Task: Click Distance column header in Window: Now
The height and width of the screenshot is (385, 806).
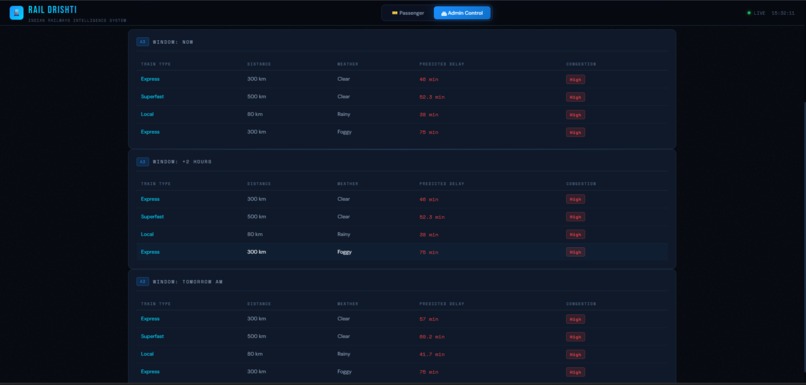Action: coord(259,64)
